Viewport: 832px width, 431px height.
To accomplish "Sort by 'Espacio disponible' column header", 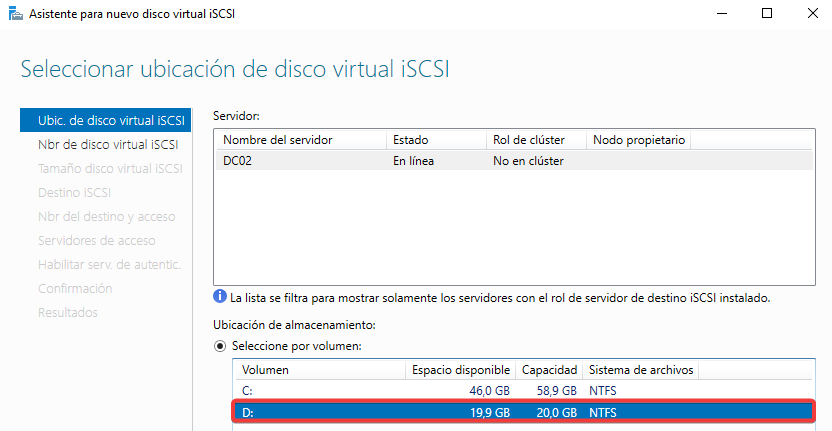I will pos(461,371).
